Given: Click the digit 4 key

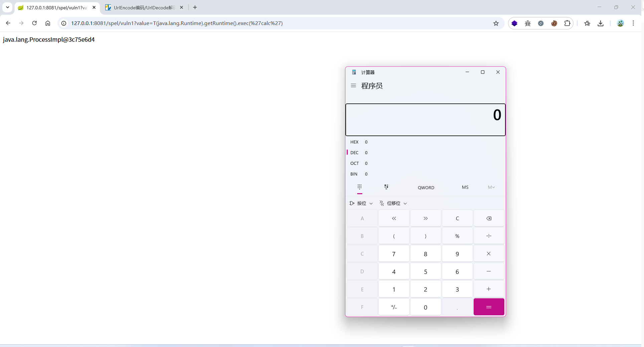Looking at the screenshot, I should coord(394,272).
